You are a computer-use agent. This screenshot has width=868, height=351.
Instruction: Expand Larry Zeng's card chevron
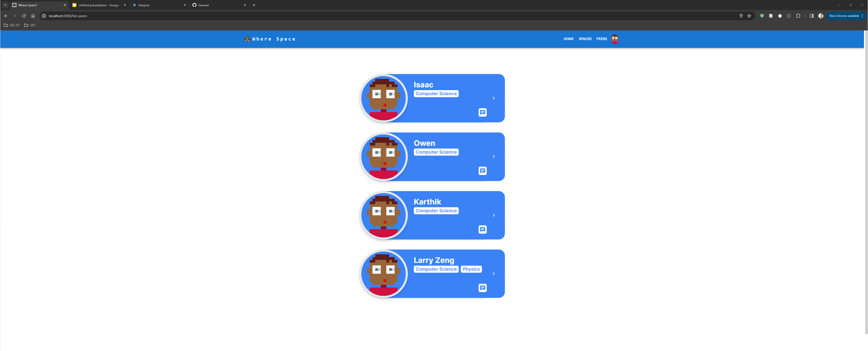[x=494, y=274]
